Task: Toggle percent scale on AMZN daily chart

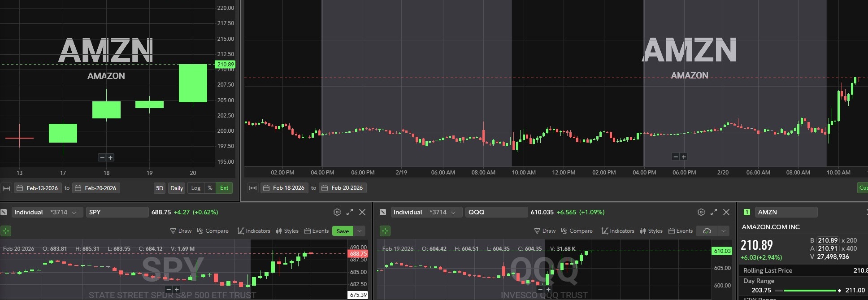Action: pyautogui.click(x=210, y=188)
